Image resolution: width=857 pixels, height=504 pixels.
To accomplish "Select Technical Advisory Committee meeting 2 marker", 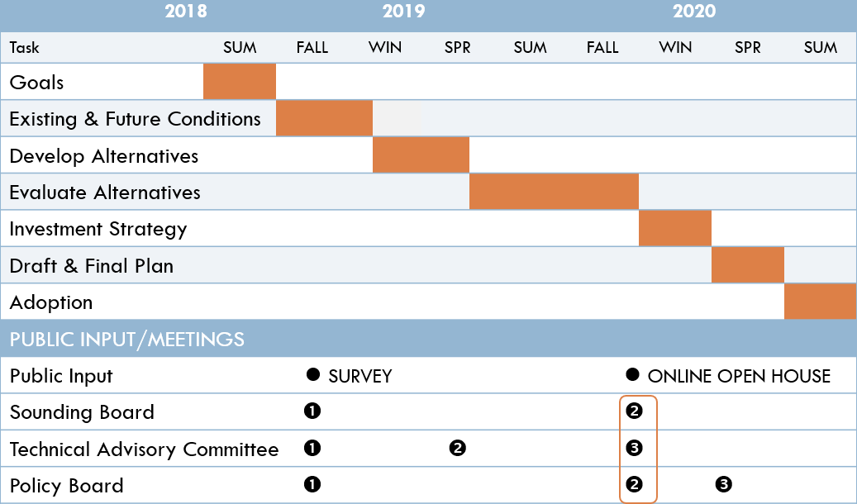I will (457, 448).
